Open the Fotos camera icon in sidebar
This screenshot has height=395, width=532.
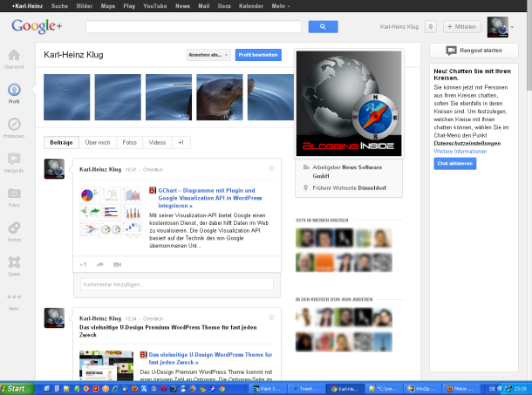(x=14, y=194)
